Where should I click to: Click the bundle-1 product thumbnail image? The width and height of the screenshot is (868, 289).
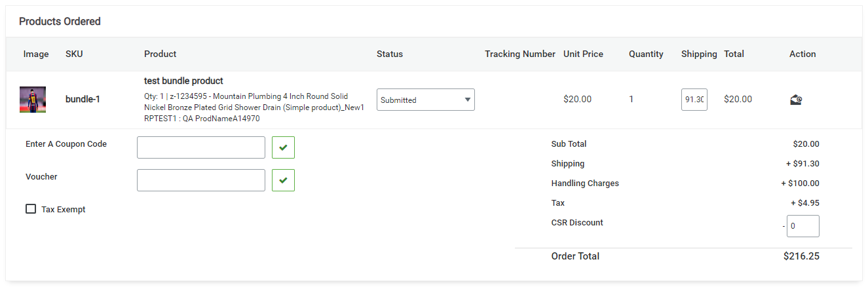(x=33, y=100)
